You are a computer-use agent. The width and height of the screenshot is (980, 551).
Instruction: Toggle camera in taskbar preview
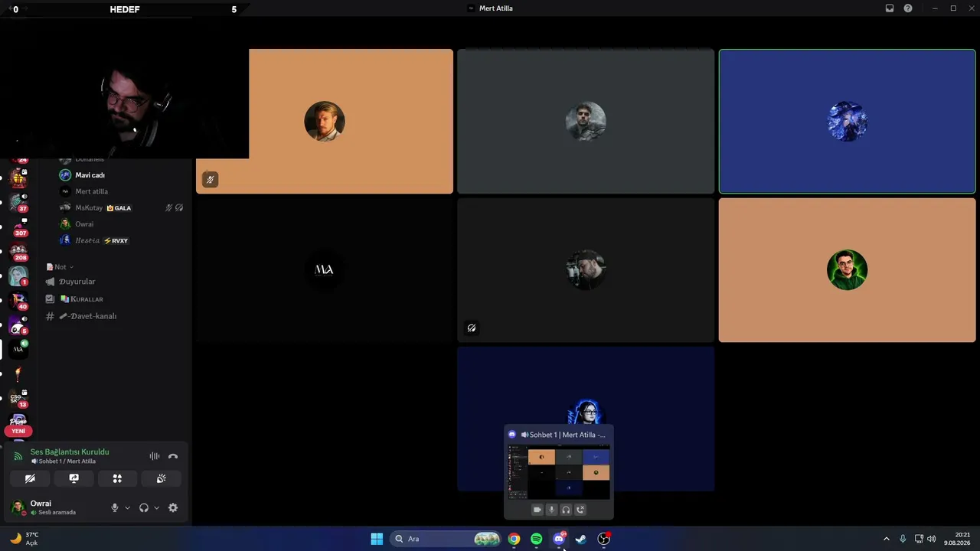click(x=537, y=510)
